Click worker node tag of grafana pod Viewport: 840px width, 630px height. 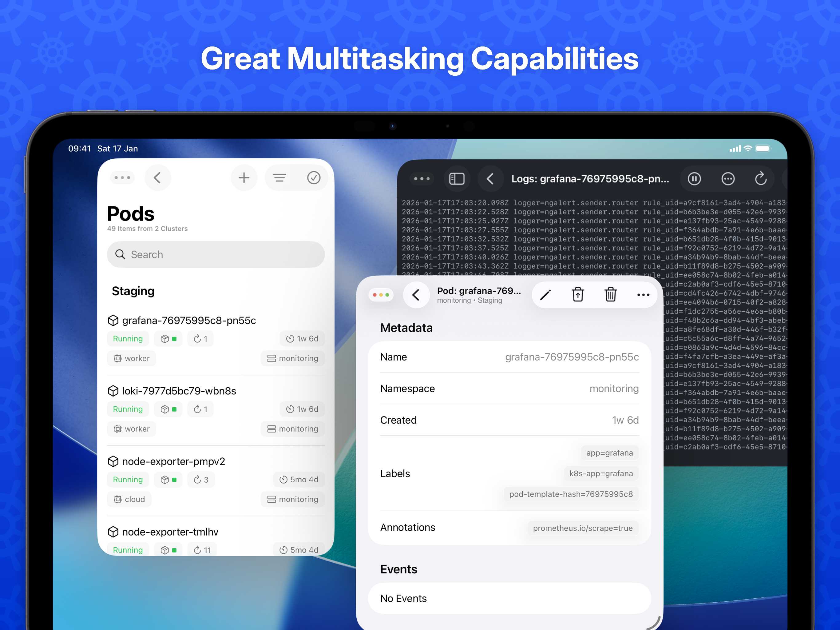pyautogui.click(x=131, y=359)
